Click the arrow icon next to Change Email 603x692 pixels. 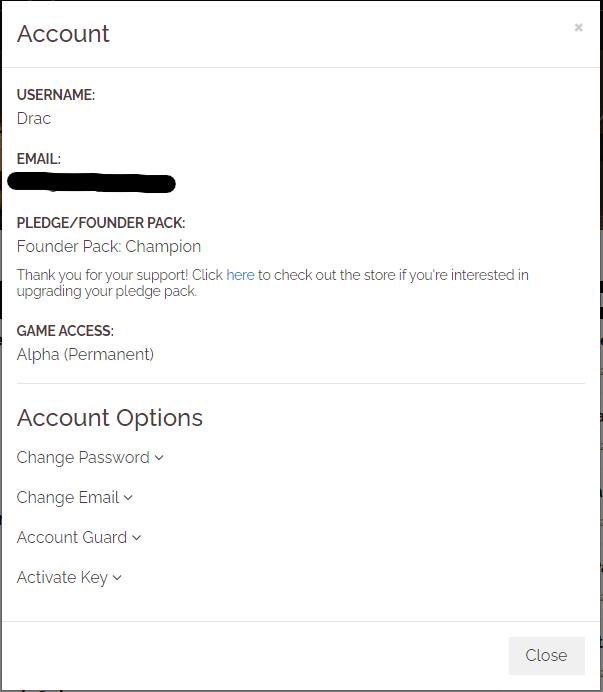[x=128, y=498]
